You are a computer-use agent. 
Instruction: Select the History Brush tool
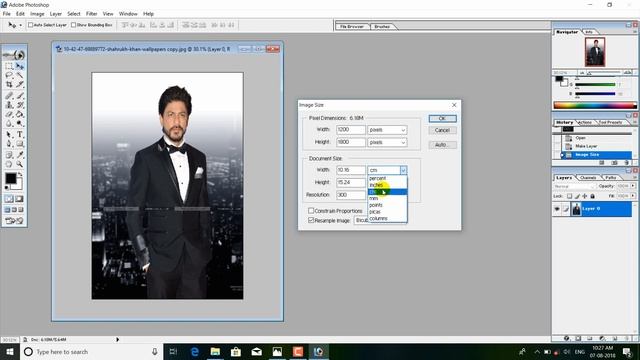point(20,105)
